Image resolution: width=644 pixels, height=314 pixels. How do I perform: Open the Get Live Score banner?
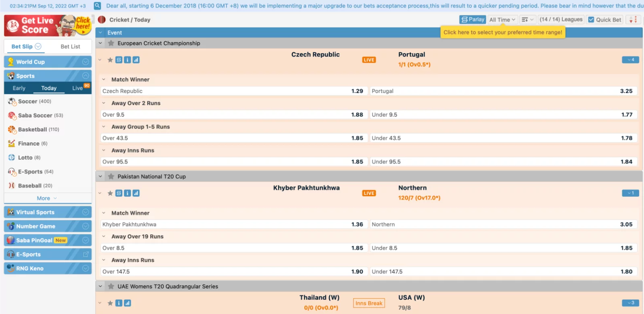[48, 26]
